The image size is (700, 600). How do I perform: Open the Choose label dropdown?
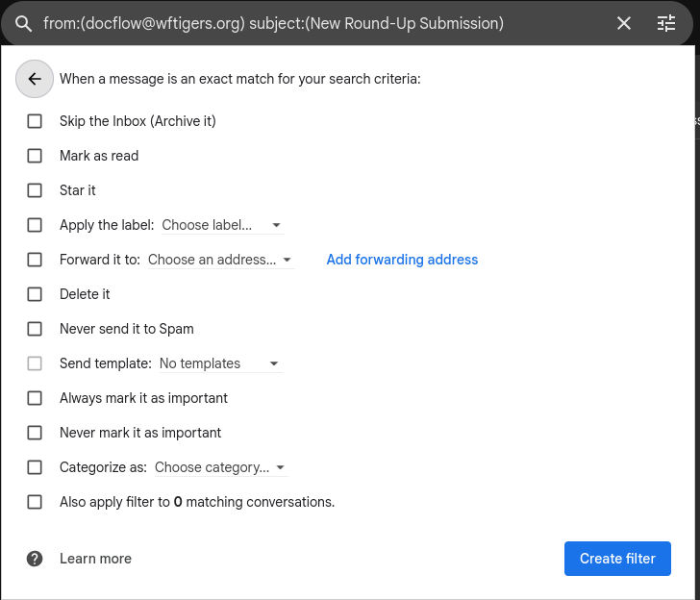(222, 225)
